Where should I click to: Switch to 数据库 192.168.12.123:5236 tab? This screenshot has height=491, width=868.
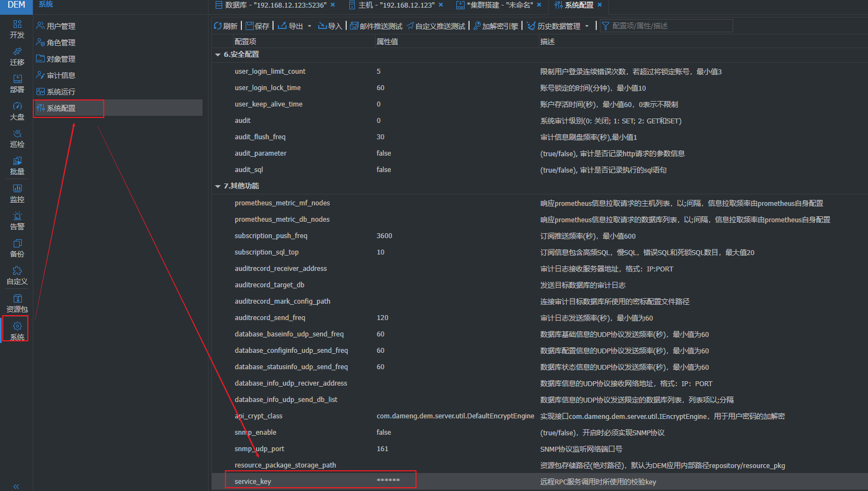coord(271,5)
